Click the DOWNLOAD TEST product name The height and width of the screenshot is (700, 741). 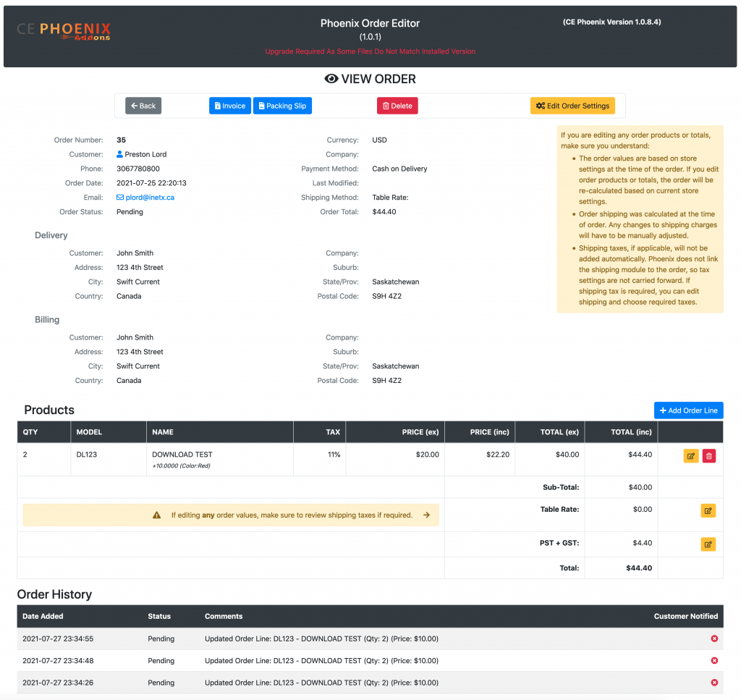click(x=182, y=454)
